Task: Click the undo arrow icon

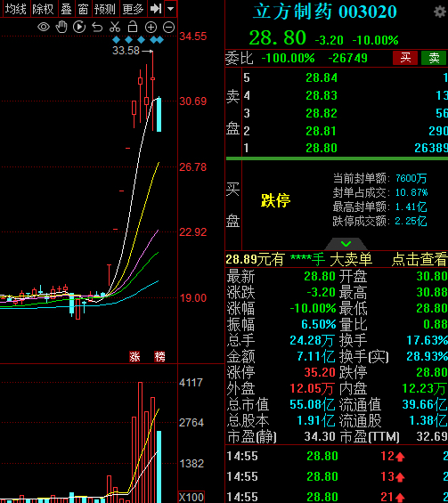Action: coord(97,28)
